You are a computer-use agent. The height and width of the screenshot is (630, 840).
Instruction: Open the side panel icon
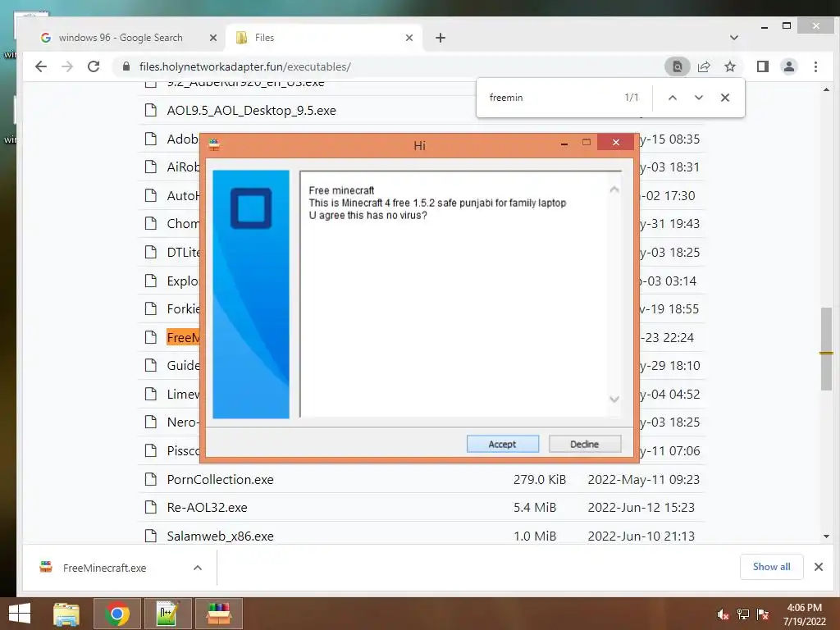coord(763,66)
